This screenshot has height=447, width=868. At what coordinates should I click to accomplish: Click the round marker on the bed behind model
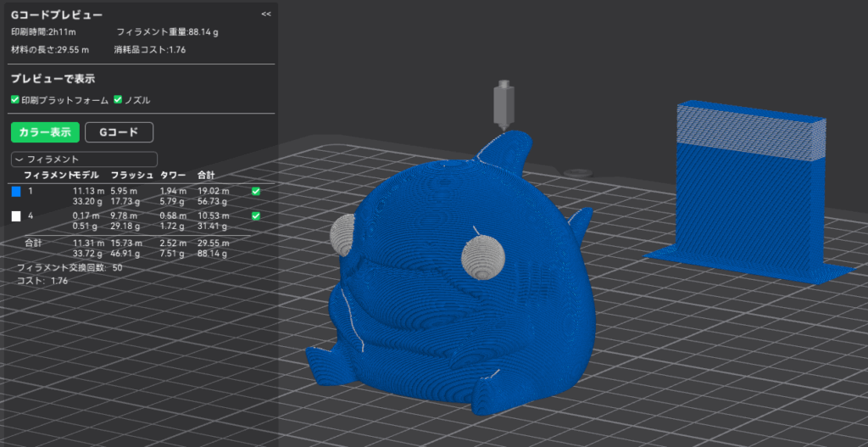pos(578,173)
